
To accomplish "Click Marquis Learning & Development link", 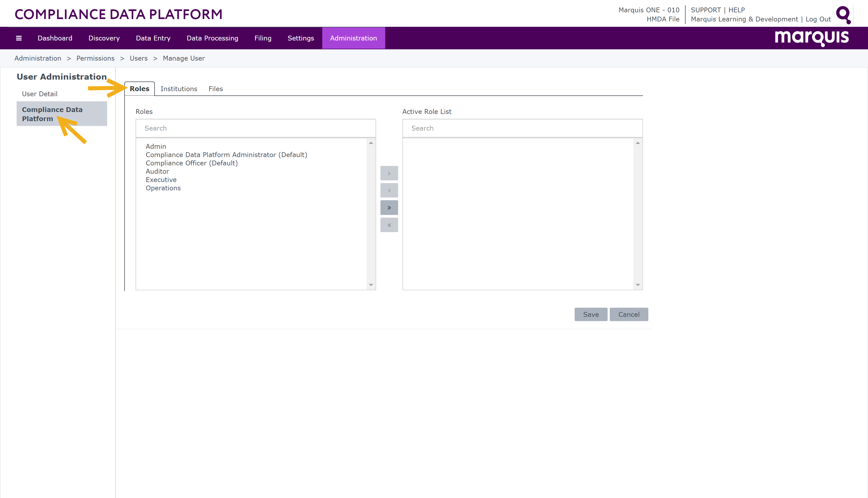I will (x=744, y=20).
